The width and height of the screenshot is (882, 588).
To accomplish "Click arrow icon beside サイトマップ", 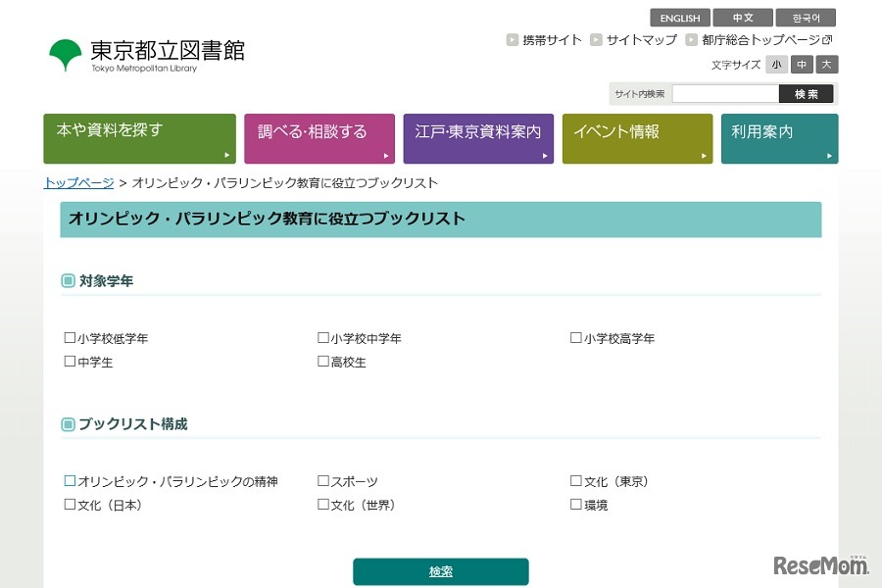I will [596, 40].
